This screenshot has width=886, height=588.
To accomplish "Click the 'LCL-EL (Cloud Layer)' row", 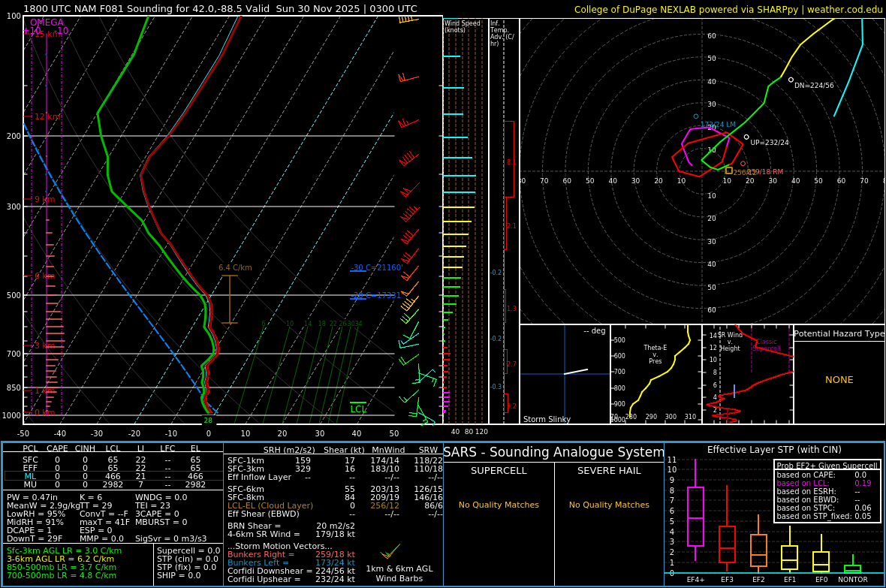I will coord(335,505).
